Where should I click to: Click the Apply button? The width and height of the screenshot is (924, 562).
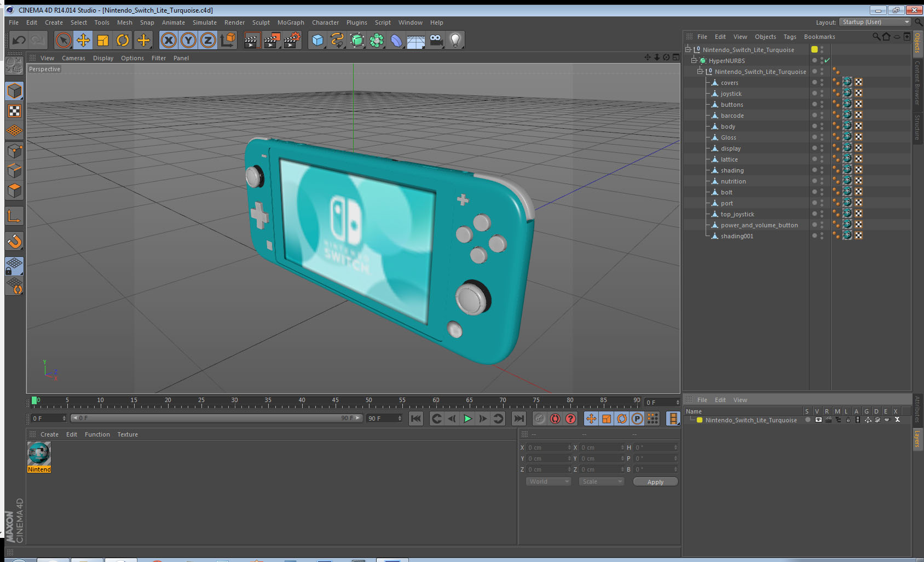tap(655, 482)
